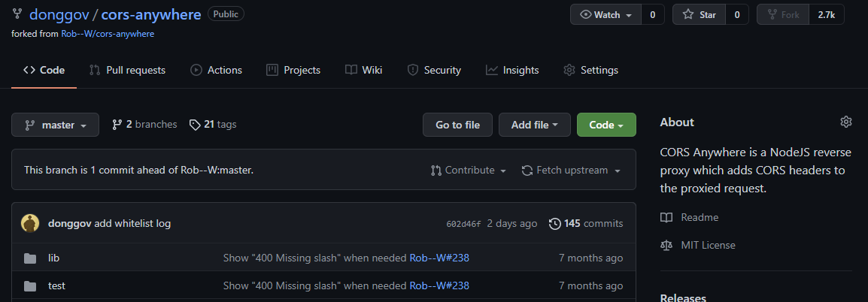Screen dimensions: 868x302
Task: Click the Fork button
Action: pyautogui.click(x=783, y=15)
